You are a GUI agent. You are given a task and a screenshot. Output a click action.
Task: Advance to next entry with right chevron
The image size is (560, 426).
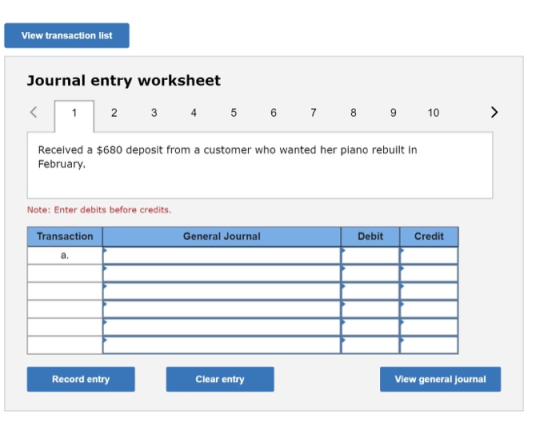(494, 112)
